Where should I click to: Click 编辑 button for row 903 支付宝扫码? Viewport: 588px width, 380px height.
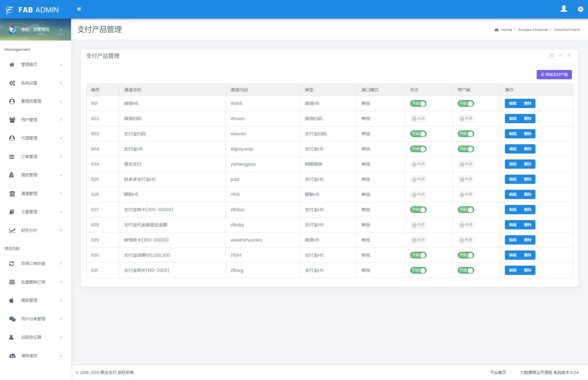coord(512,134)
